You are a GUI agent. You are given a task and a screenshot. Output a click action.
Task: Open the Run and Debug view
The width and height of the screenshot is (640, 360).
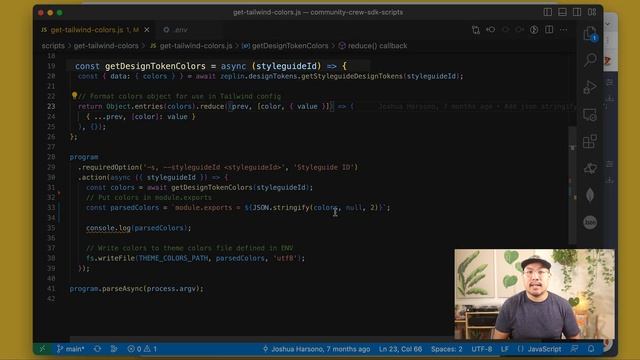pos(590,87)
